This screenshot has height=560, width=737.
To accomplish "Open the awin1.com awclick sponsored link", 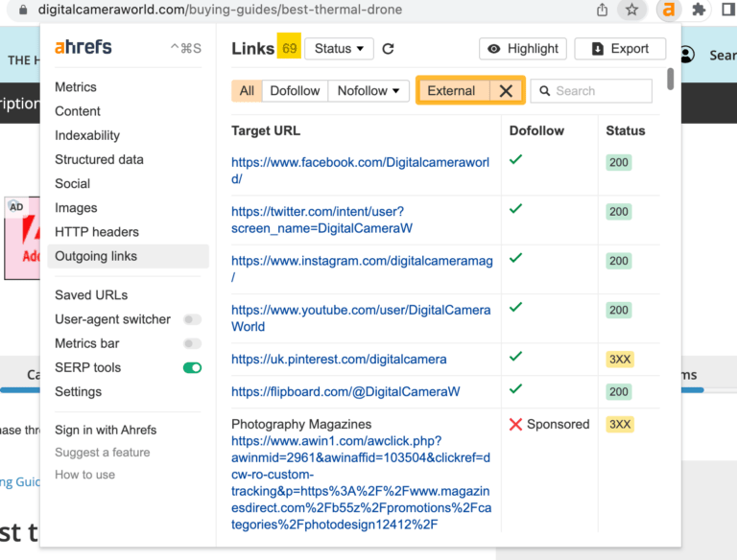I will [x=361, y=482].
